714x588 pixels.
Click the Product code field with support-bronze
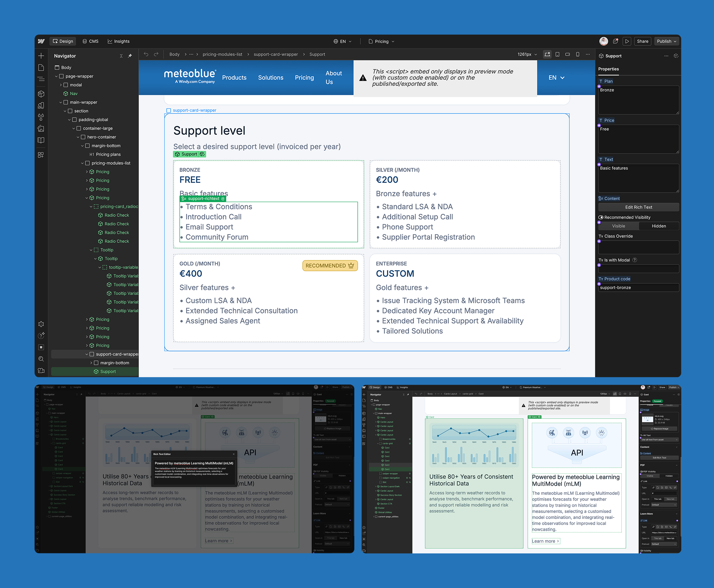click(639, 287)
